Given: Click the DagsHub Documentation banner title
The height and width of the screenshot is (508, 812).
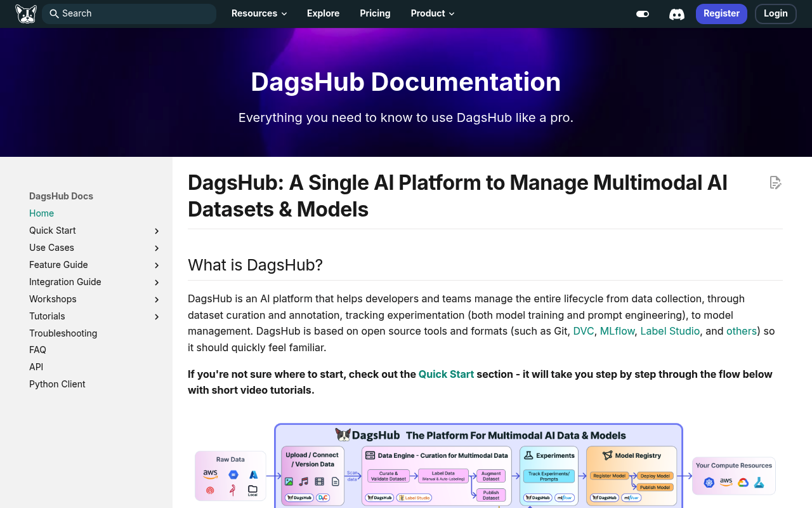Looking at the screenshot, I should point(406,82).
